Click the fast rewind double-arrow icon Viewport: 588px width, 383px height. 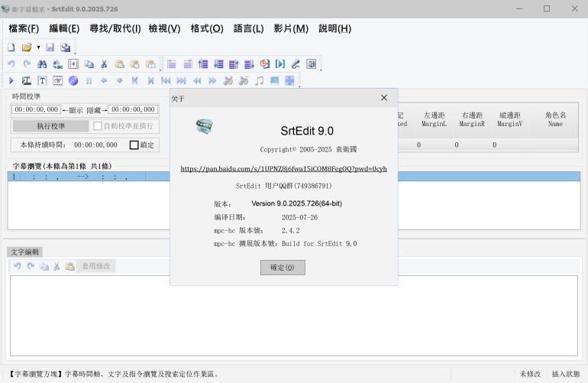click(x=197, y=80)
